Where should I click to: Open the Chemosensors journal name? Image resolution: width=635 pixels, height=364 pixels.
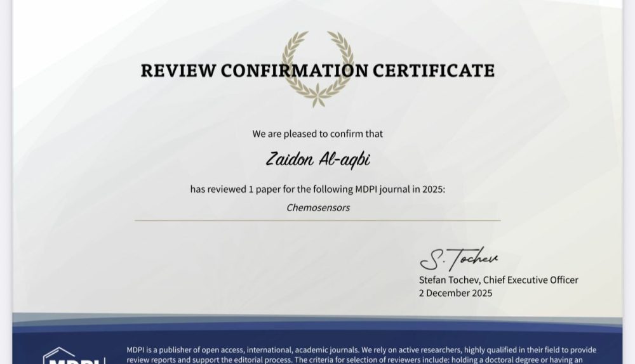tap(317, 207)
